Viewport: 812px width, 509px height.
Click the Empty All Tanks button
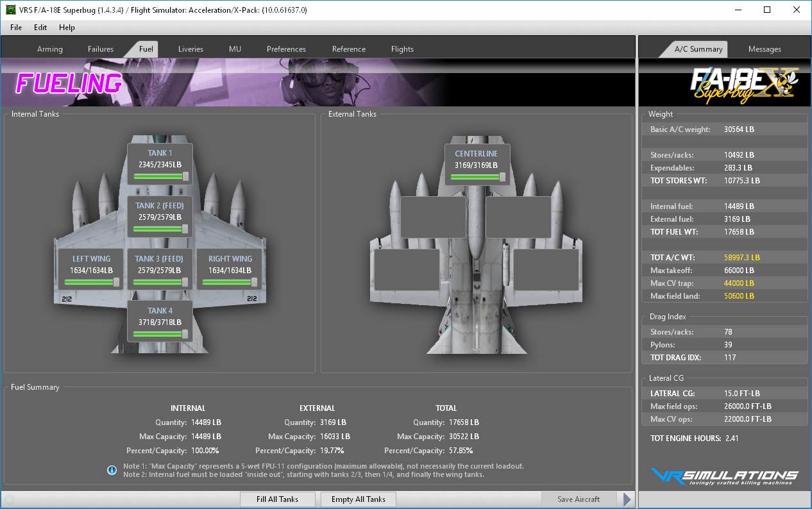pyautogui.click(x=359, y=499)
